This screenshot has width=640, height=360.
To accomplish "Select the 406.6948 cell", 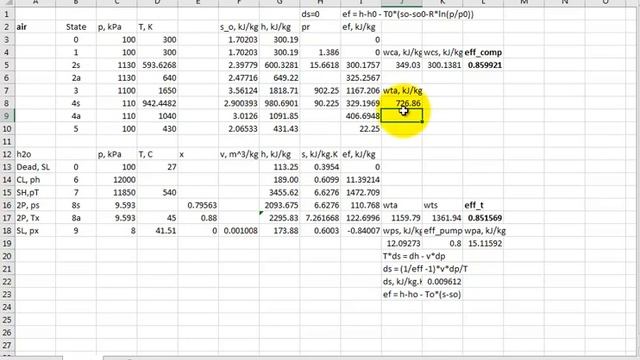I will pyautogui.click(x=361, y=116).
